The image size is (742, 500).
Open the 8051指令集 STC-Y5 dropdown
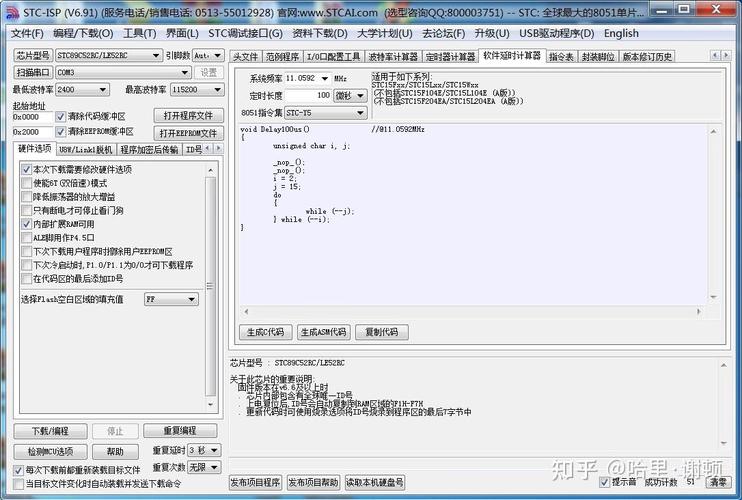click(326, 113)
